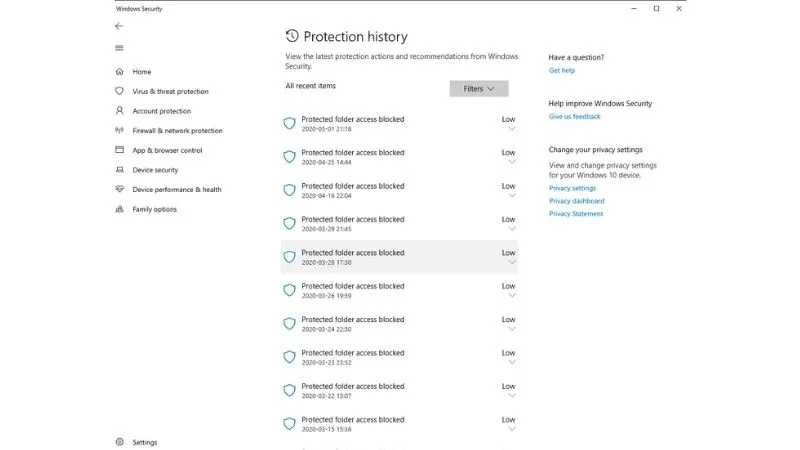Image resolution: width=800 pixels, height=450 pixels.
Task: Click the Protection history heading
Action: click(355, 36)
